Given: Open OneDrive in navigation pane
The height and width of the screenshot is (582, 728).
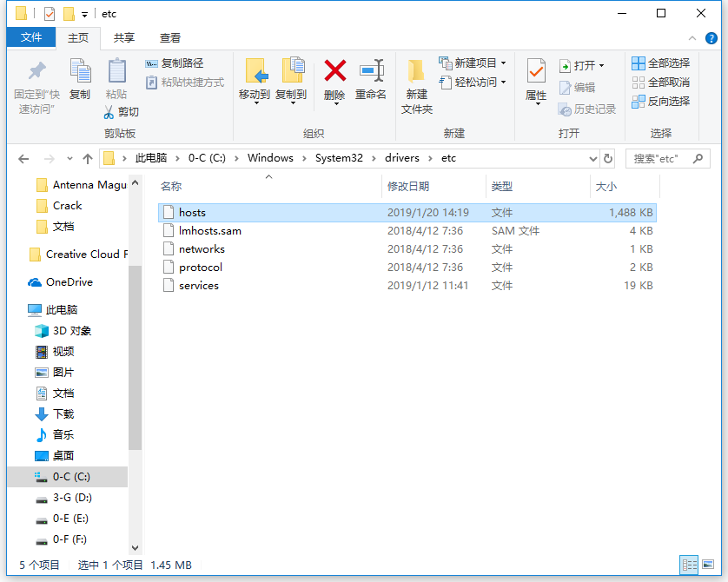Looking at the screenshot, I should [60, 281].
